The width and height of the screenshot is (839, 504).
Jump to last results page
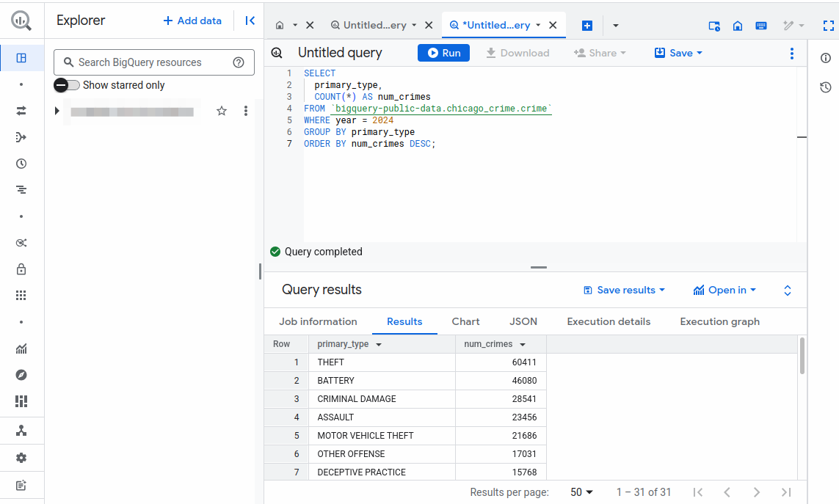pos(786,492)
